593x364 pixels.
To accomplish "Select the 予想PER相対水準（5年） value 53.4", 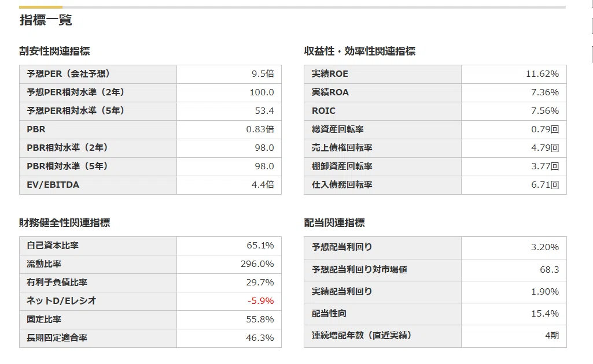I will click(x=264, y=110).
